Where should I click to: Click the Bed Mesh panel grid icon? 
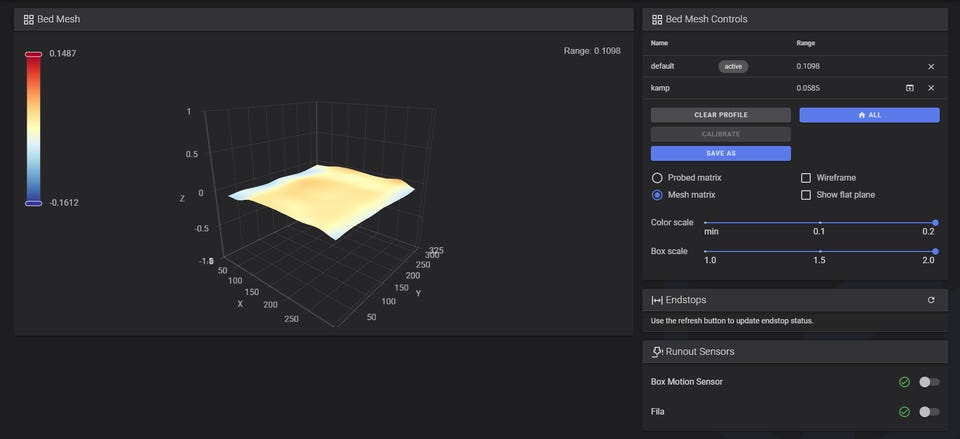[28, 20]
